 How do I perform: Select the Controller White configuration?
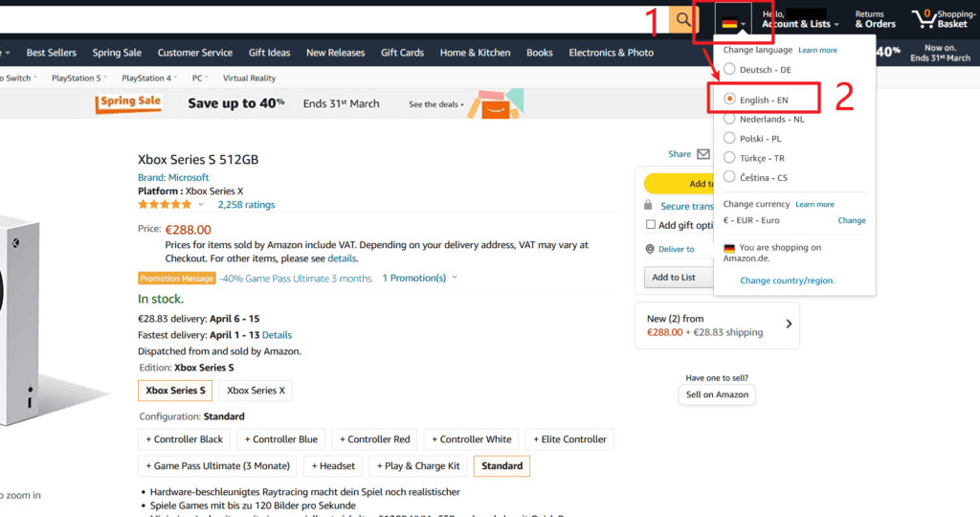[470, 439]
